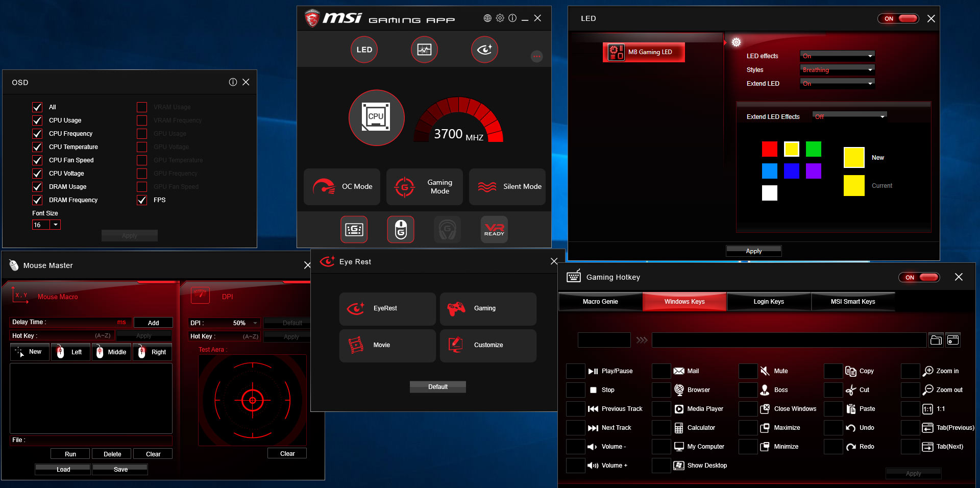Screen dimensions: 980x488
Task: Open the Gaming App info icon
Action: coord(512,18)
